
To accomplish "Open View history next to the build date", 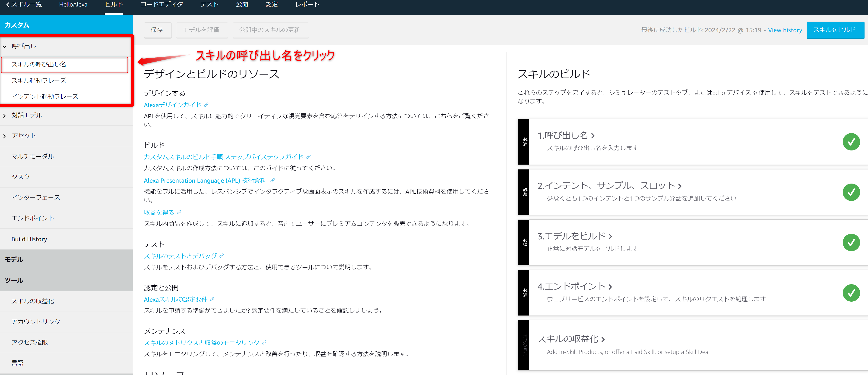I will coord(785,30).
